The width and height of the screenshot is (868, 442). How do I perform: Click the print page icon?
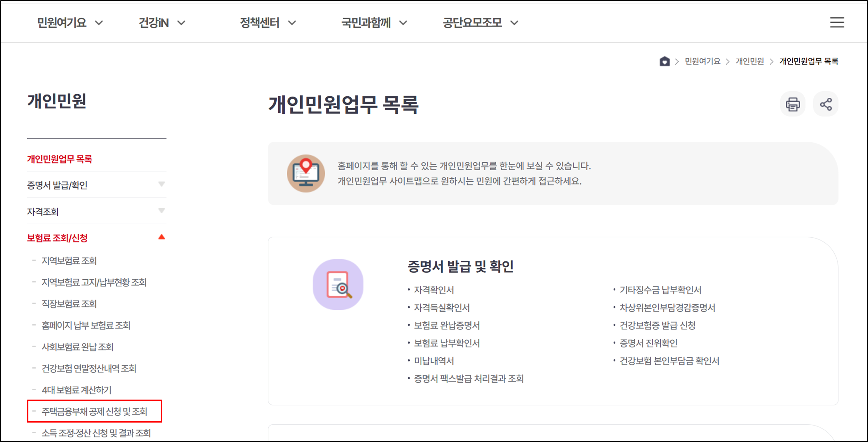[x=793, y=104]
